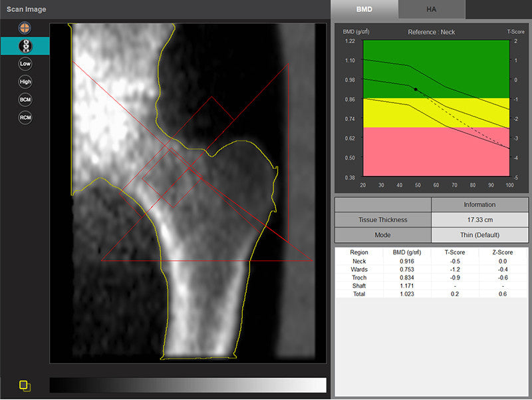
Task: Select the Troch region row
Action: point(431,278)
